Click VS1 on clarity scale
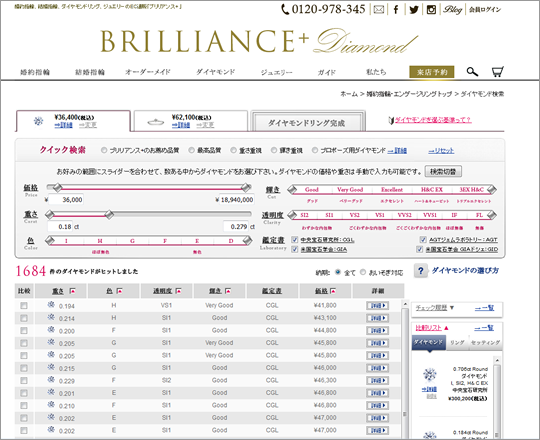540x440 pixels. [x=380, y=215]
